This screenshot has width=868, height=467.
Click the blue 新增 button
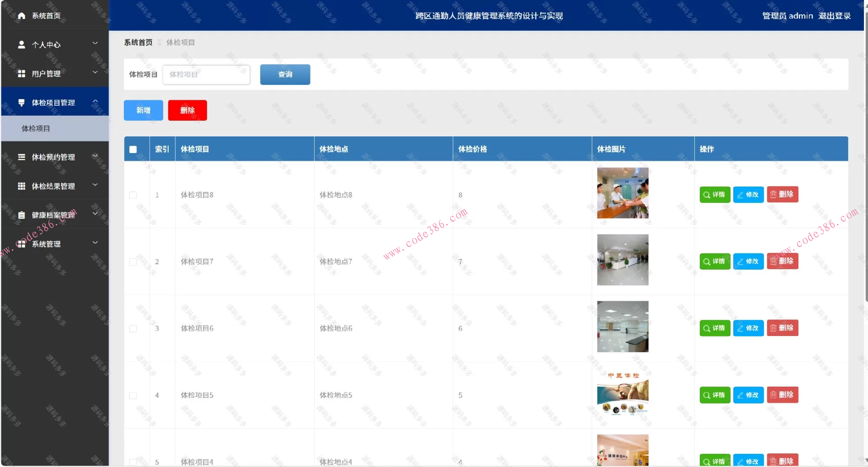coord(143,110)
